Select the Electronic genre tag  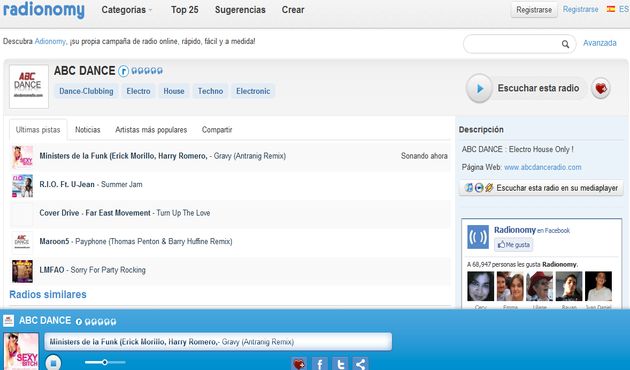253,91
